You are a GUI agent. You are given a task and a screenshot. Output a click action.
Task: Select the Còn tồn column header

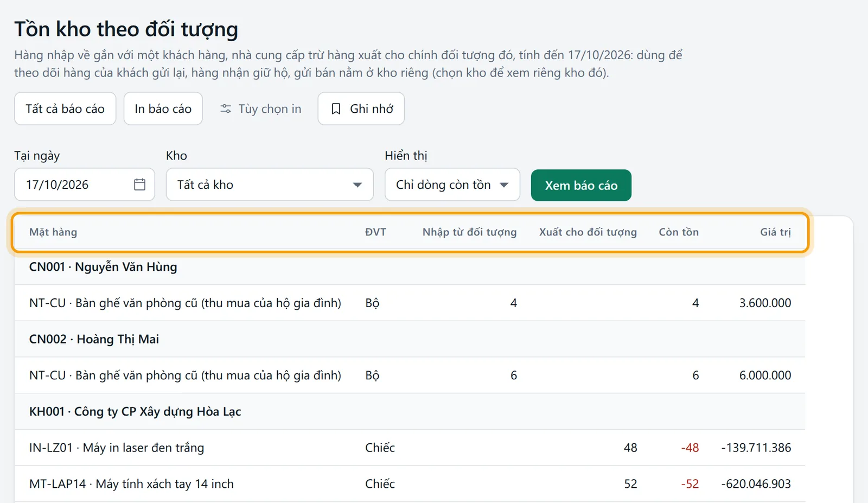(679, 232)
